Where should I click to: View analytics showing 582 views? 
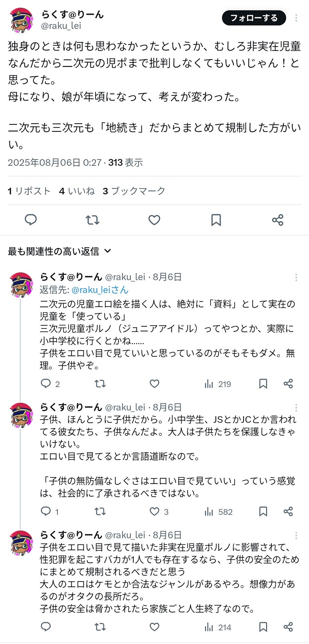pos(218,511)
